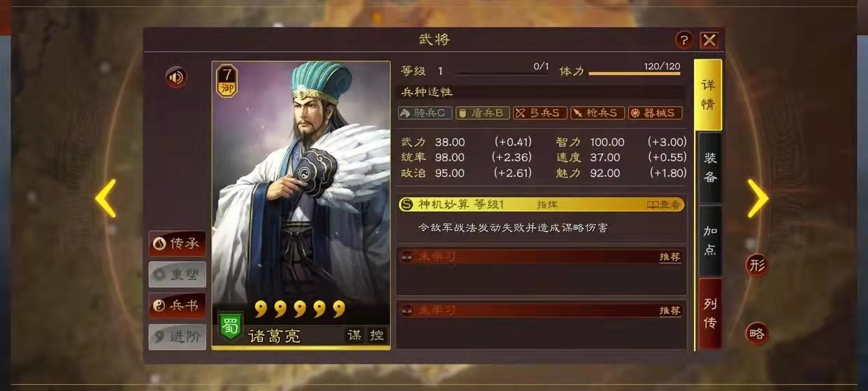
Task: Open the round 略 button
Action: [757, 334]
